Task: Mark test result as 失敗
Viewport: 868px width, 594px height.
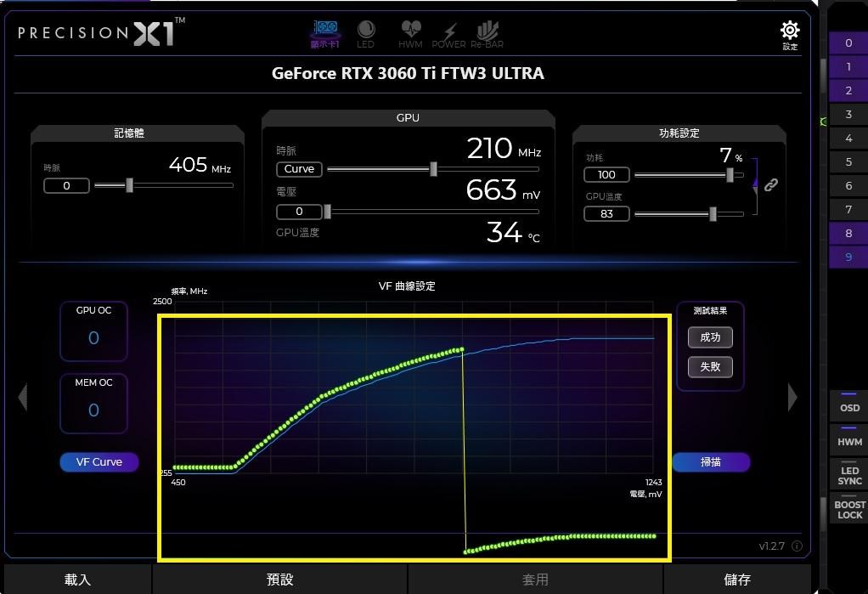Action: tap(710, 367)
